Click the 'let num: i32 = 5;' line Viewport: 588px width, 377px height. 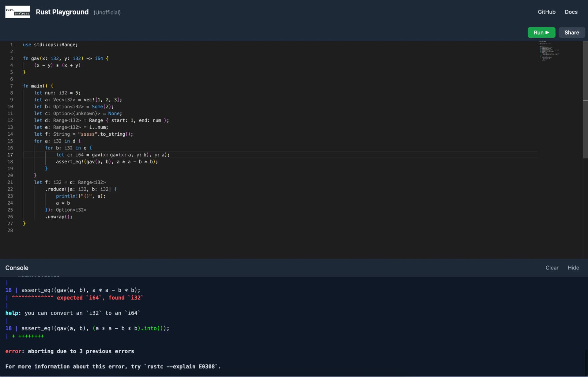tap(57, 93)
